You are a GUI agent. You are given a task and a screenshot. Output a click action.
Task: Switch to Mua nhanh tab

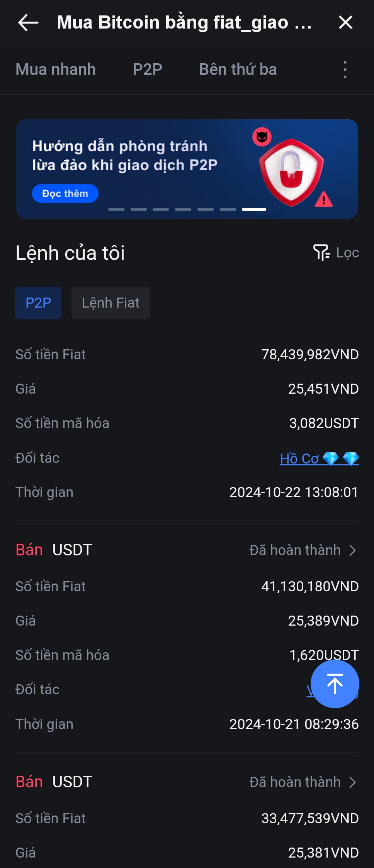click(56, 69)
